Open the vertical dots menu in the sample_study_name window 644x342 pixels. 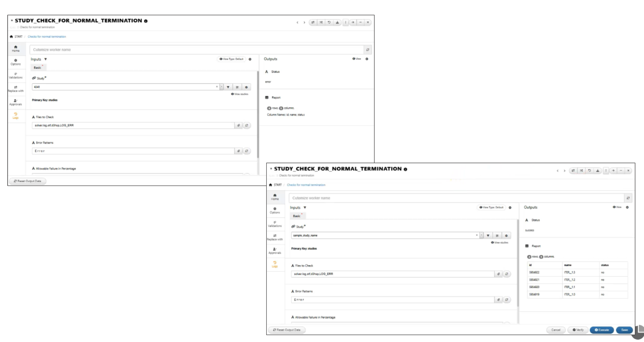point(606,171)
